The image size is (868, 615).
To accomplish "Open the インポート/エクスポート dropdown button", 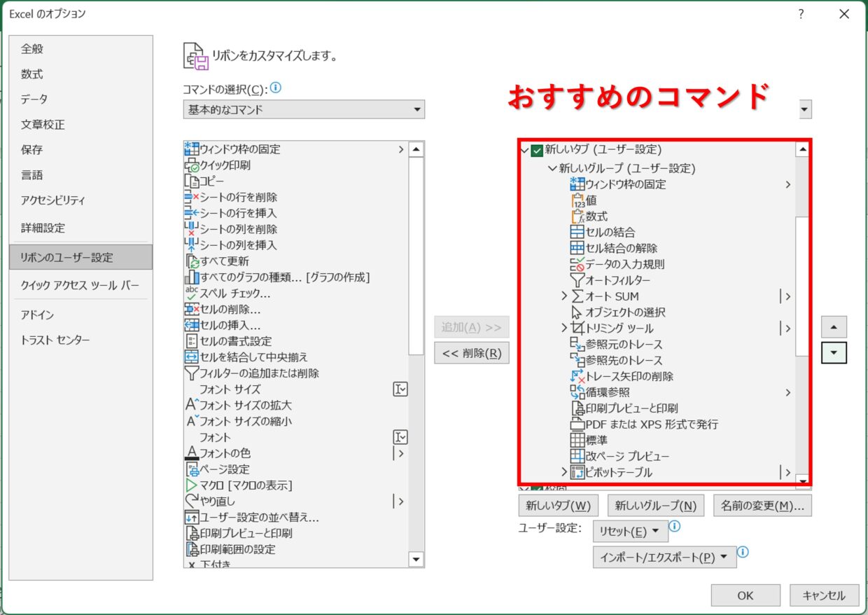I will click(665, 558).
